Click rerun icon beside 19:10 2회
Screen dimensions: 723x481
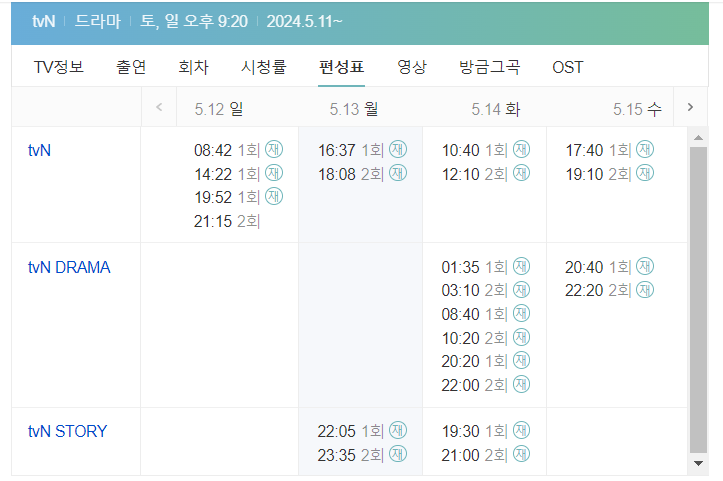point(645,173)
